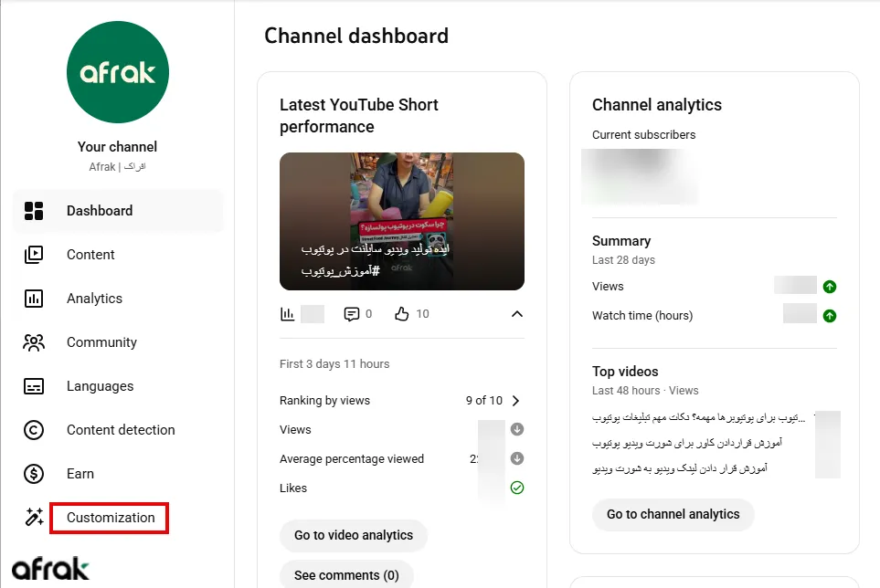Click See comments (0) button
Image resolution: width=880 pixels, height=588 pixels.
pyautogui.click(x=346, y=575)
